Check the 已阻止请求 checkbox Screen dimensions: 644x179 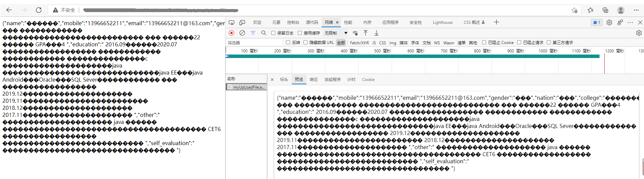[519, 42]
